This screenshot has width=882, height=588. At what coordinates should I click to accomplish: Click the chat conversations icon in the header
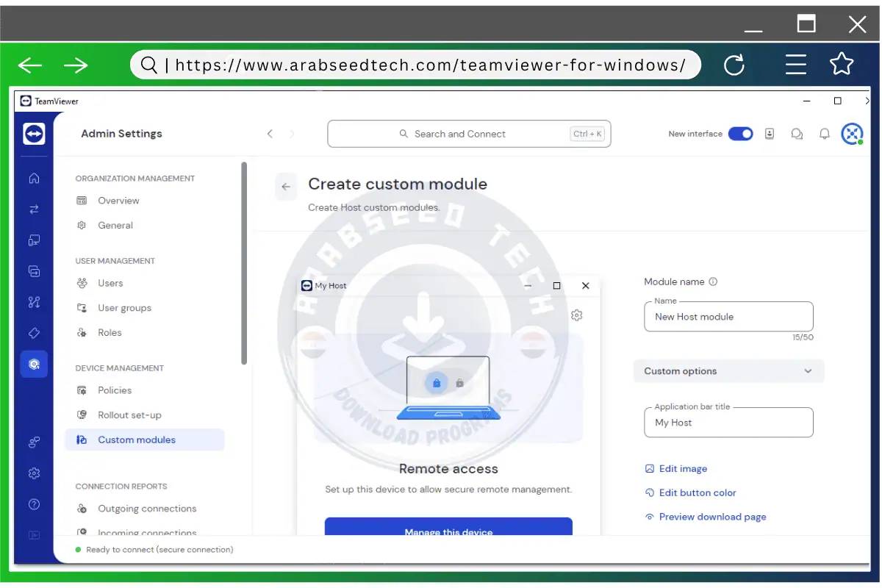point(797,133)
